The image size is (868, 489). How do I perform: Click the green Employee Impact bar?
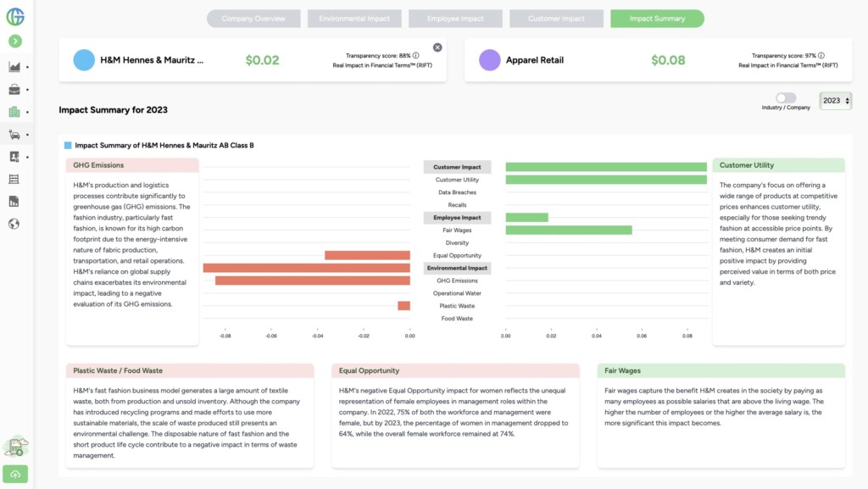coord(527,218)
